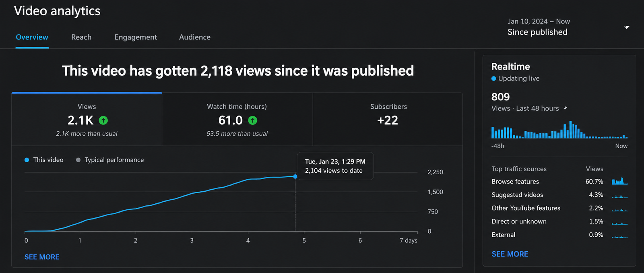Screen dimensions: 644x273
Task: Click the Direct or unknown sparkline chart
Action: (619, 223)
